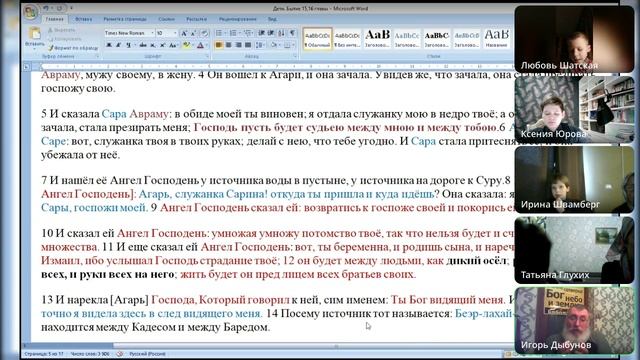This screenshot has width=640, height=360.
Task: Toggle bold formatting
Action: click(x=109, y=45)
